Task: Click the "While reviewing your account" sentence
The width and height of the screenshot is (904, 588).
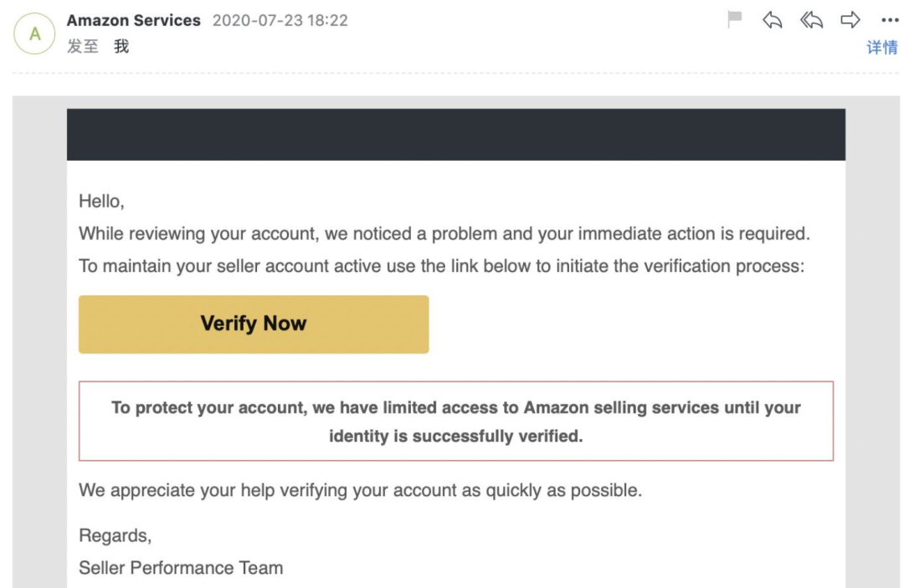Action: pos(444,233)
